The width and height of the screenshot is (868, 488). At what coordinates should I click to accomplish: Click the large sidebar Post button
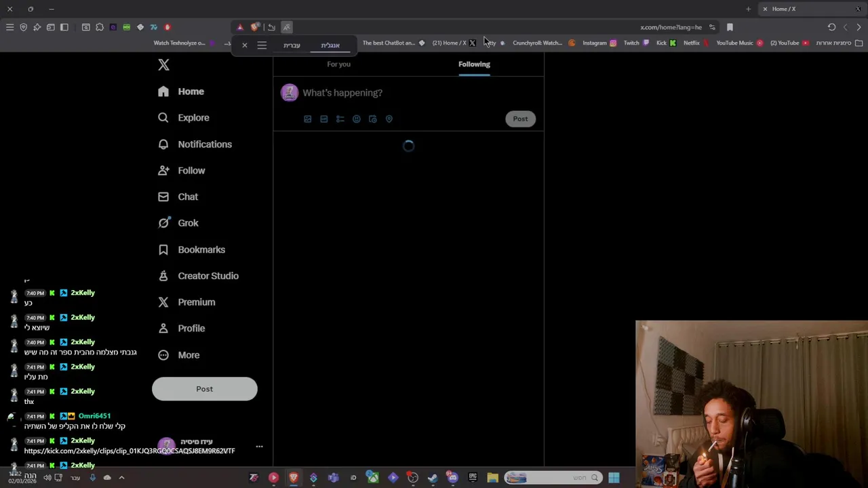coord(205,389)
